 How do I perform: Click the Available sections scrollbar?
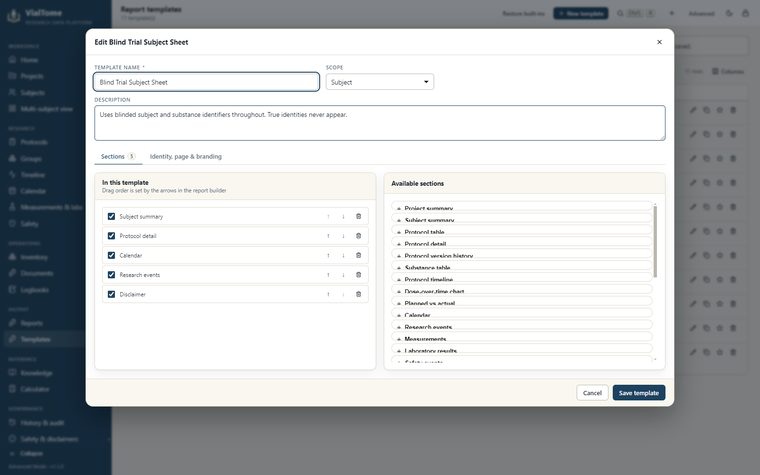pyautogui.click(x=655, y=241)
